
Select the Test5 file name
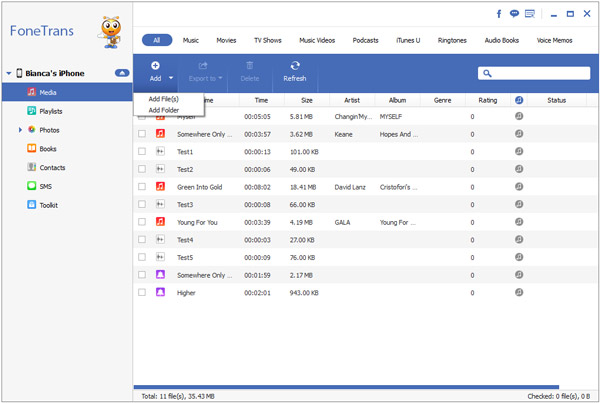point(185,257)
